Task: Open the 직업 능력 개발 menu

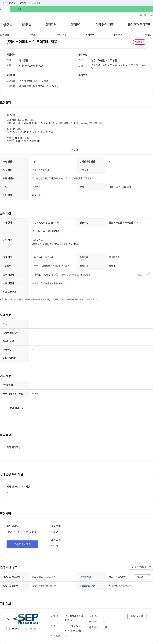Action: 105,24
